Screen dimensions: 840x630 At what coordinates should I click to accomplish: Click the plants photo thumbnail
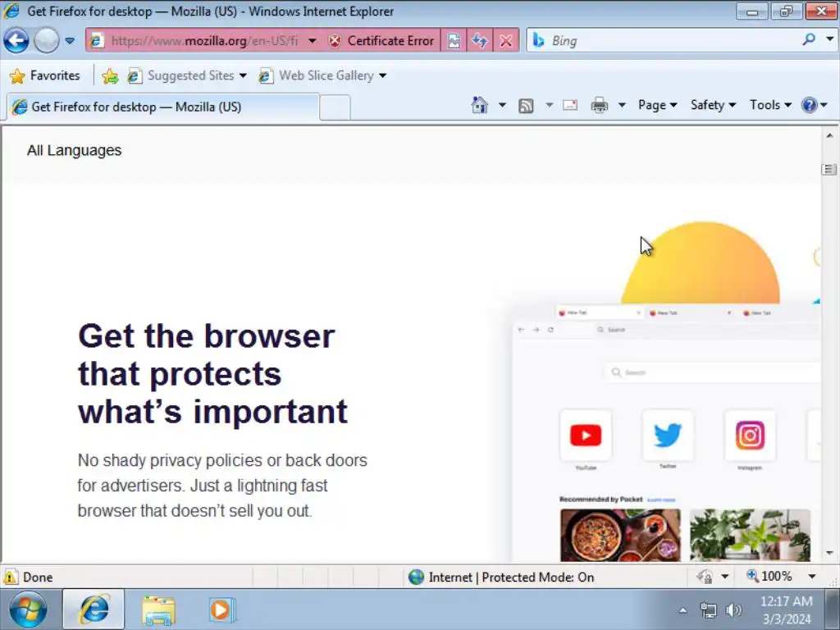click(750, 535)
